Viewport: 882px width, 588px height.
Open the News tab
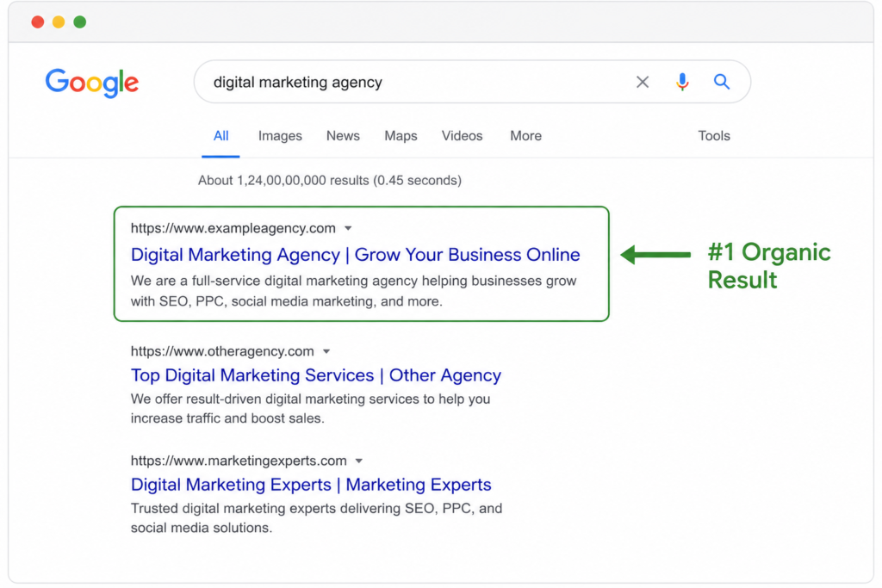tap(343, 136)
